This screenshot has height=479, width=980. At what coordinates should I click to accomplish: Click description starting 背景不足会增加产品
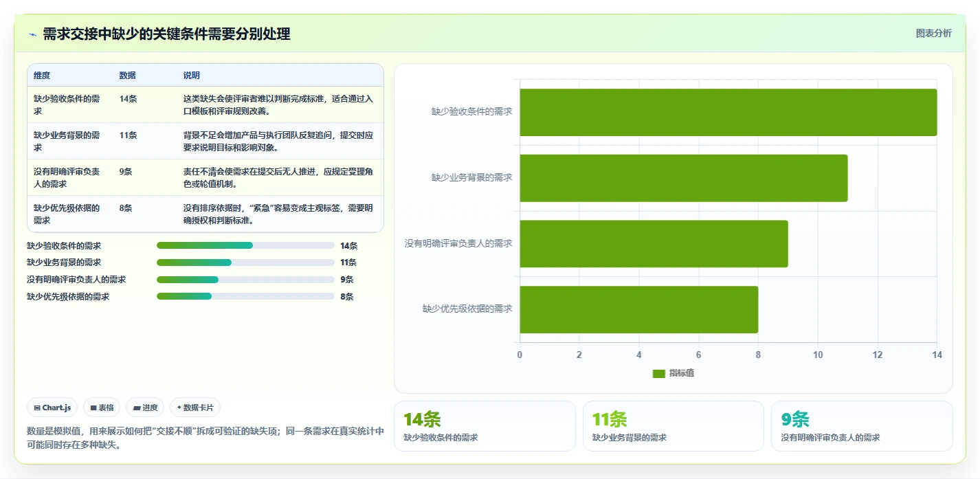click(x=278, y=141)
